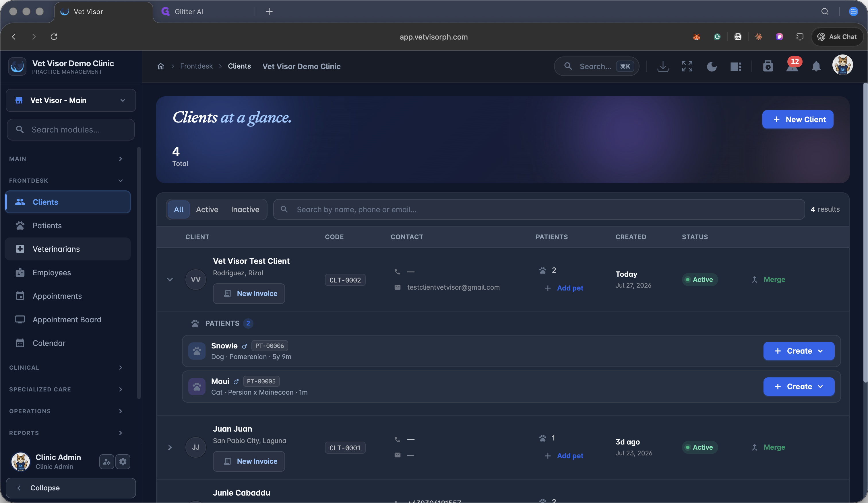Click the Snowie patient paw icon
Screen dimensions: 868x503
click(197, 351)
